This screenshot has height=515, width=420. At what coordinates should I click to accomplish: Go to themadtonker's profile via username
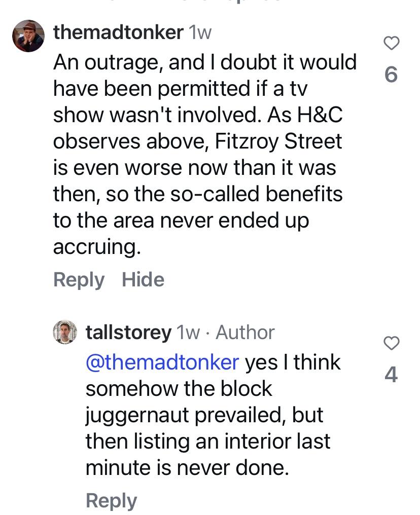pos(118,33)
